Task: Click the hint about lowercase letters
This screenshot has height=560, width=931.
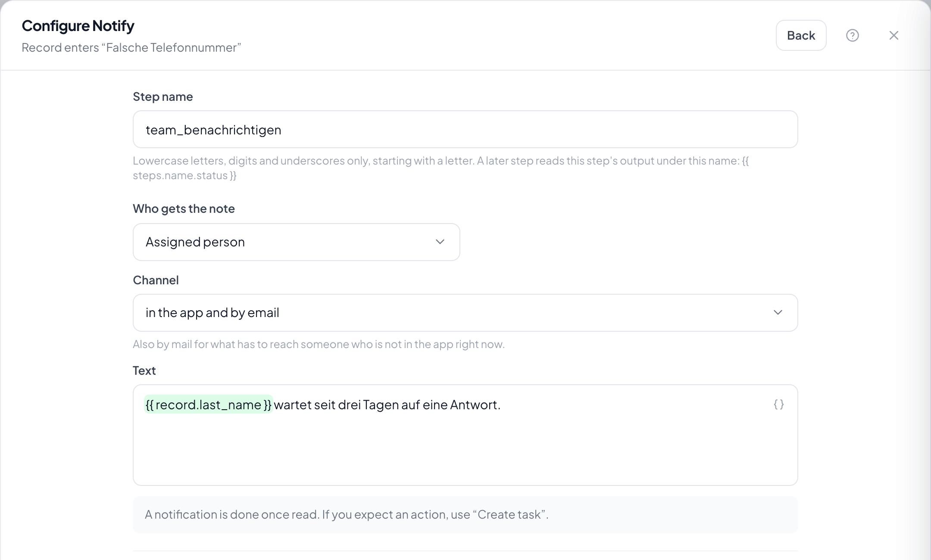Action: point(441,168)
